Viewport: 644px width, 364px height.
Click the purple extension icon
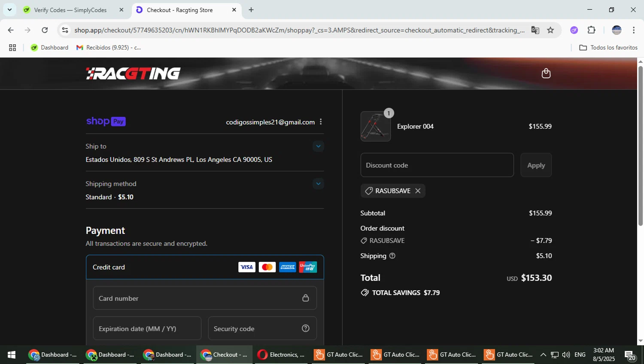[574, 30]
